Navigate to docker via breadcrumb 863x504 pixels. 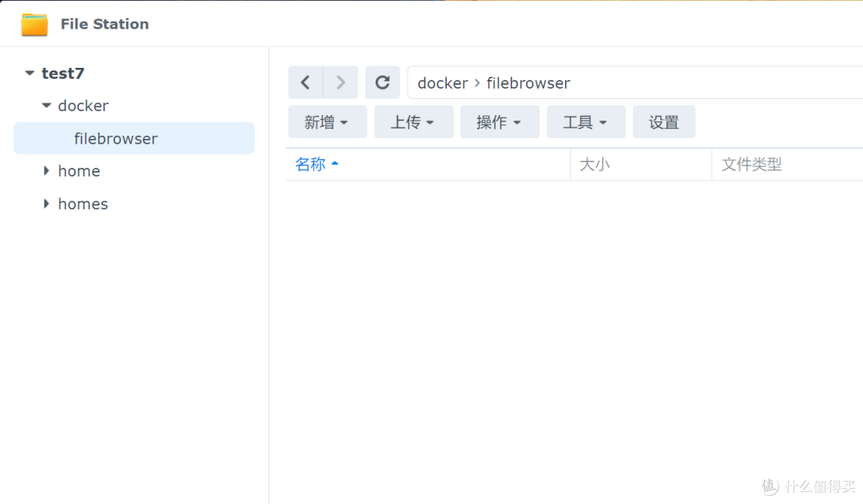click(x=443, y=82)
